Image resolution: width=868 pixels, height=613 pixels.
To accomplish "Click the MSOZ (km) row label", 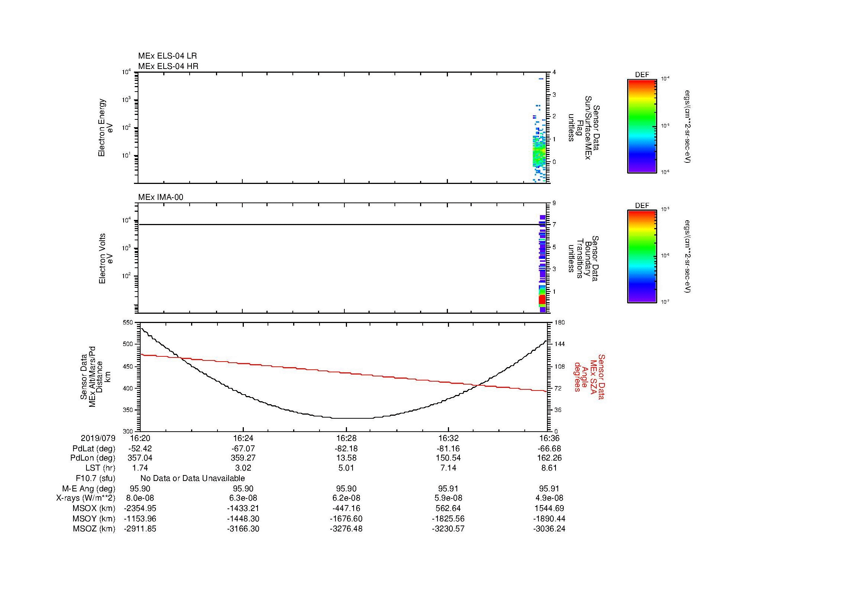I will click(94, 529).
